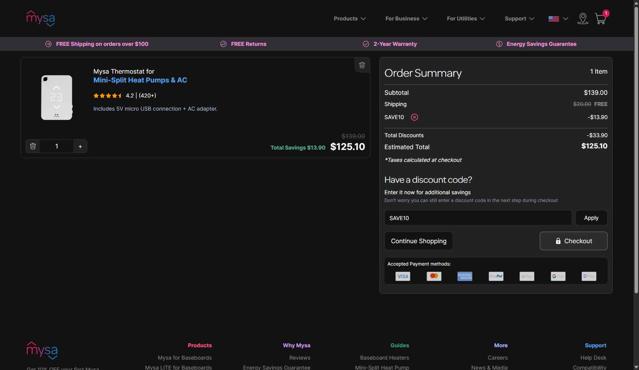Remove item using top-right trash icon
This screenshot has height=370, width=639.
click(x=362, y=65)
